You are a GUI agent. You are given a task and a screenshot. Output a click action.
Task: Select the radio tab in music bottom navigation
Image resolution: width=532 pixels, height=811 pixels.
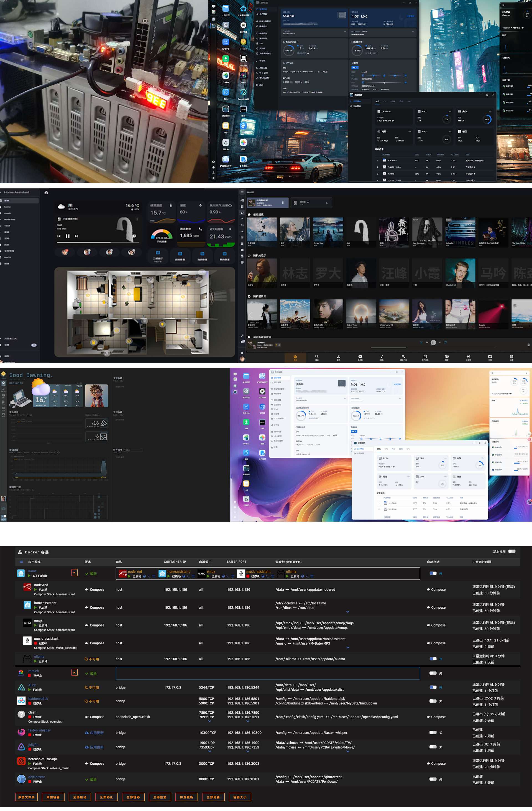pyautogui.click(x=468, y=357)
